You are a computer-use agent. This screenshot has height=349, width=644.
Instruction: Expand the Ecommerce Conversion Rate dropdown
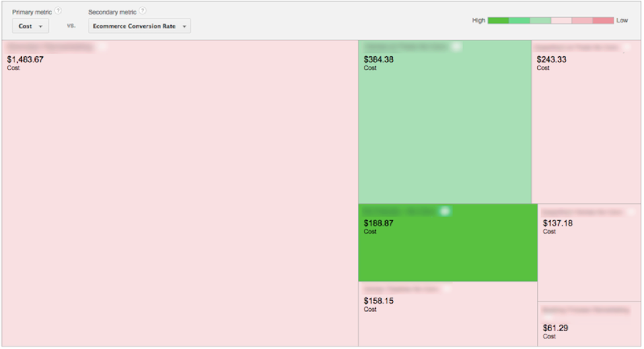(x=139, y=26)
